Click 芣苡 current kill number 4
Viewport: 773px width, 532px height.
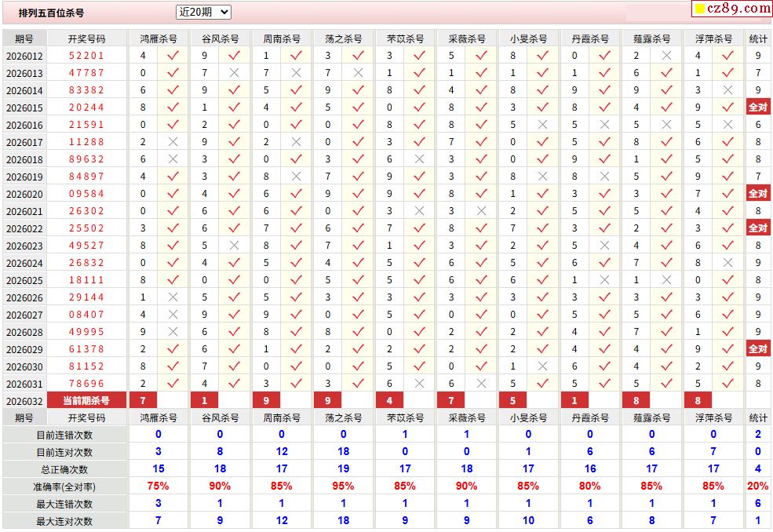point(389,400)
